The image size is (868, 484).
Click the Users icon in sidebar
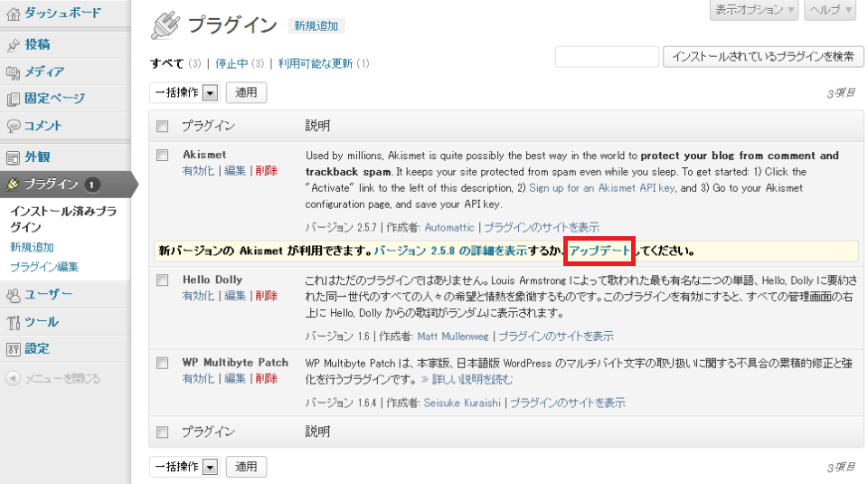[x=13, y=294]
